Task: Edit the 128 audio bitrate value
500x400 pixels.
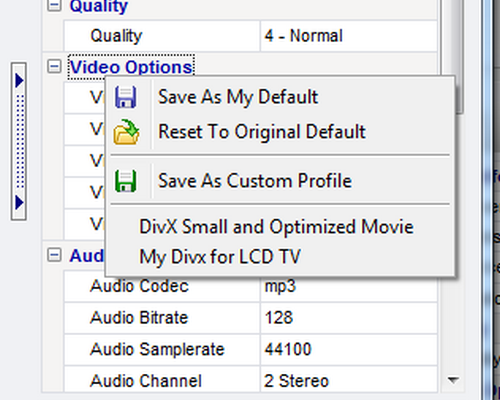Action: 349,318
